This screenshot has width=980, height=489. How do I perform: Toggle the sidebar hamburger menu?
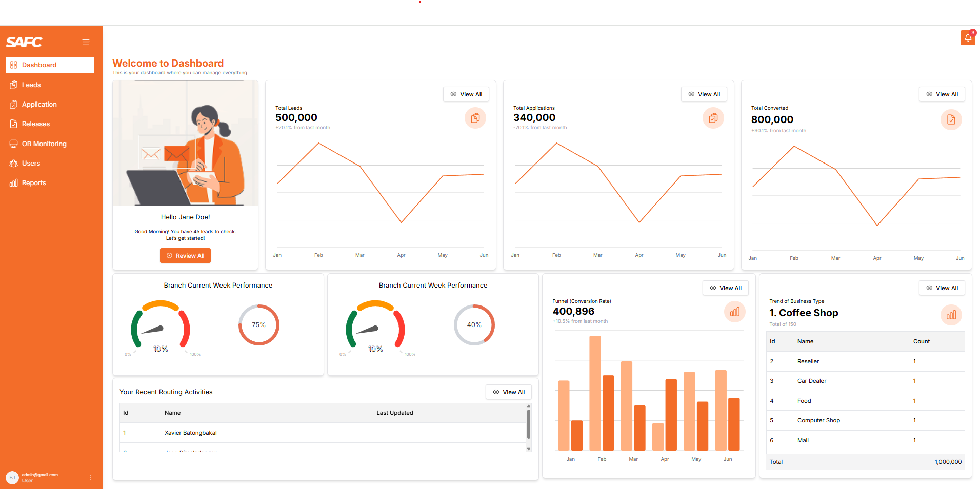tap(86, 42)
